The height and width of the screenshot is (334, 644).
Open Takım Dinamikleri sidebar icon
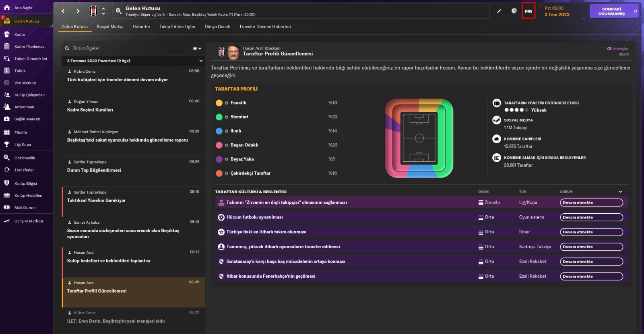tap(7, 59)
